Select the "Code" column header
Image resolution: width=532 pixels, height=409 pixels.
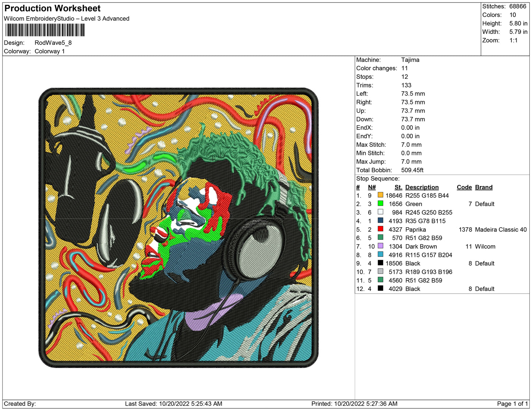464,187
